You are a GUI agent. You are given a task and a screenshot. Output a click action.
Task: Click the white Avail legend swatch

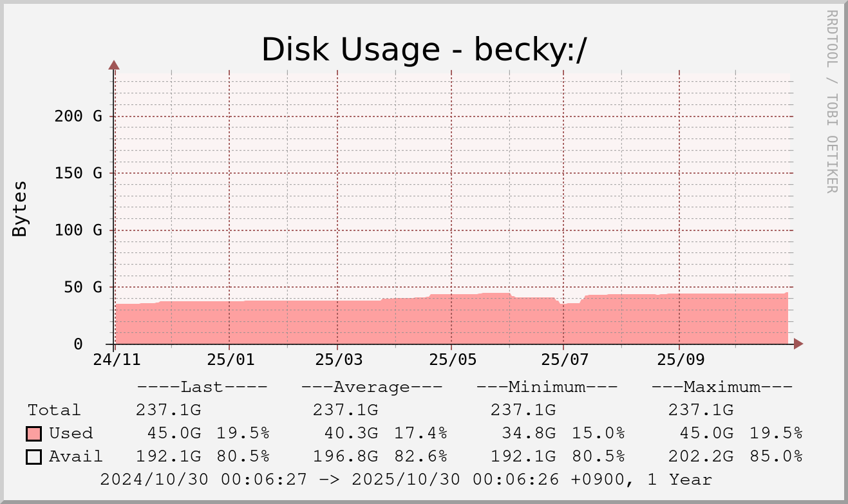[34, 456]
